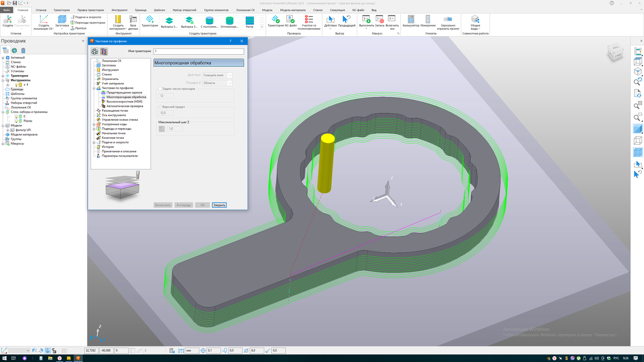The image size is (644, 362).
Task: Open База данных tool database
Action: pos(133,23)
